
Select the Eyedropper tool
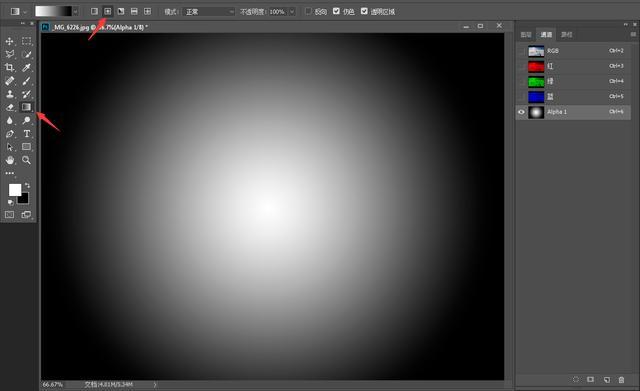[x=27, y=67]
